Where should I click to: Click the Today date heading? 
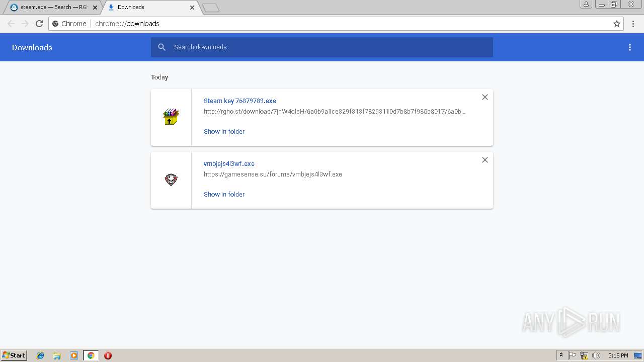pyautogui.click(x=159, y=77)
